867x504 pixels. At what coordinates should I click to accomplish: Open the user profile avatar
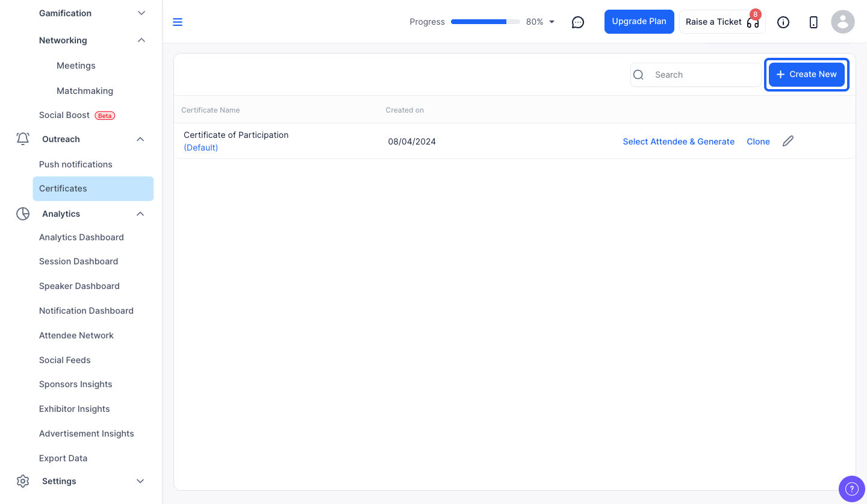843,22
